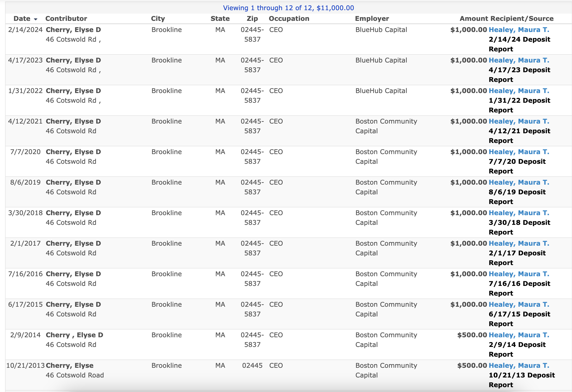Select the 10/21/13 Deposit Report text
The image size is (572, 392).
[522, 380]
